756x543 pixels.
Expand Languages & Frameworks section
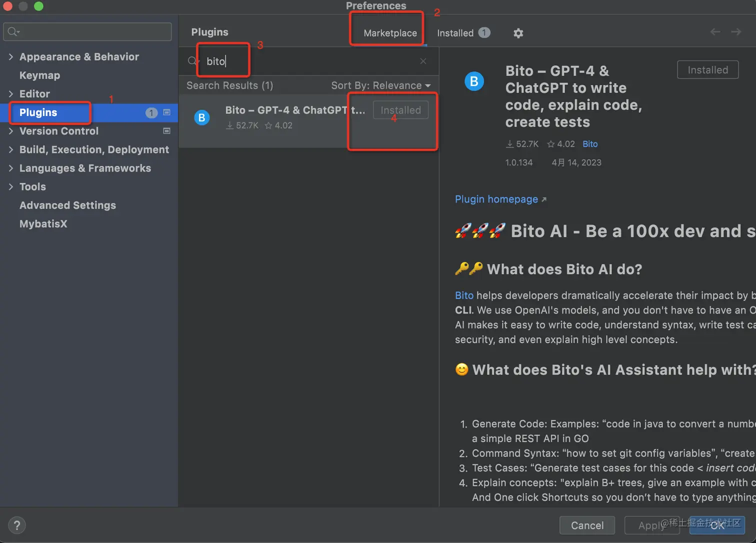tap(11, 168)
